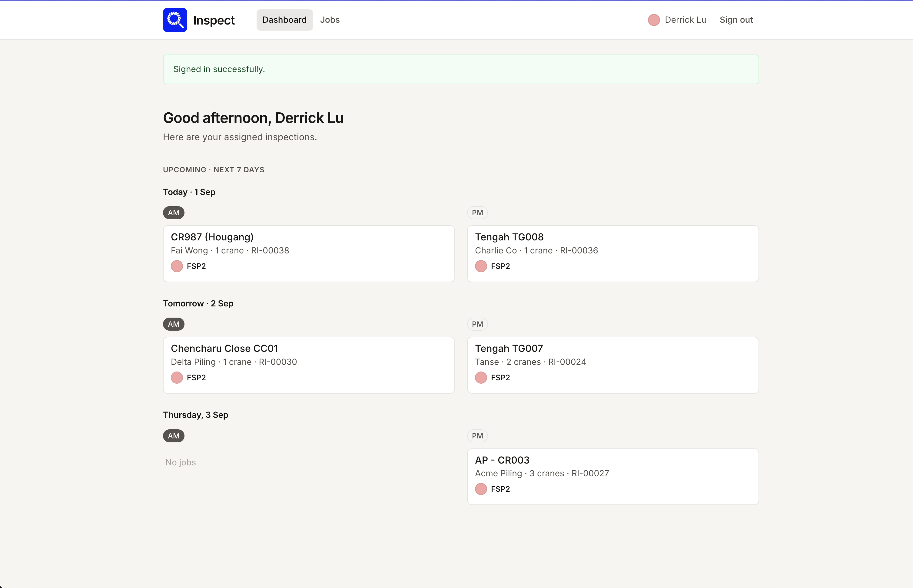Viewport: 913px width, 588px height.
Task: Click the AM badge under Today 1 Sep
Action: [x=174, y=213]
